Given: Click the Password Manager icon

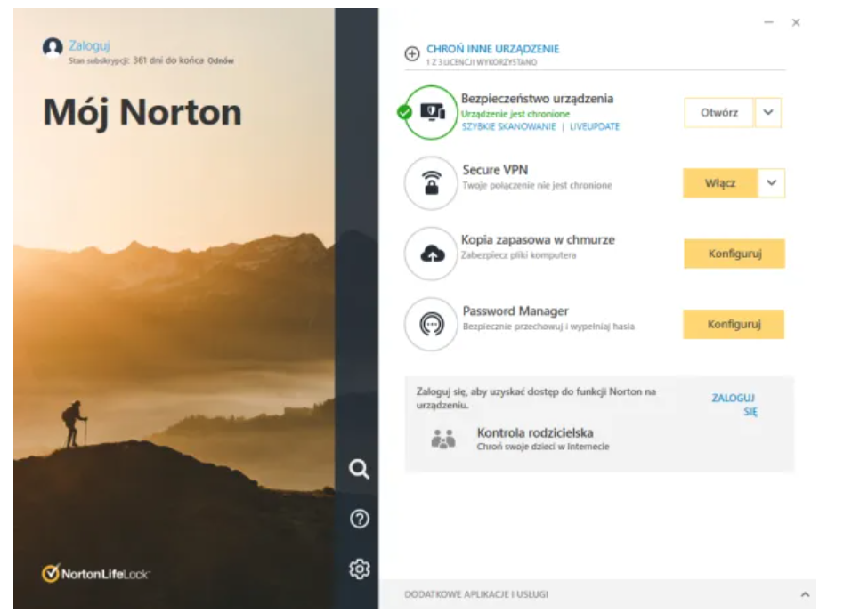Looking at the screenshot, I should [x=431, y=324].
